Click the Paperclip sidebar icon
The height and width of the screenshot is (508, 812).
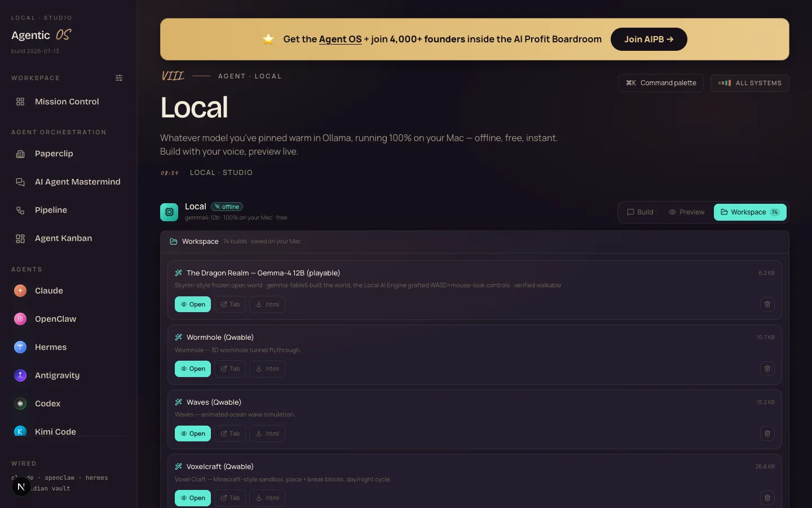point(20,154)
